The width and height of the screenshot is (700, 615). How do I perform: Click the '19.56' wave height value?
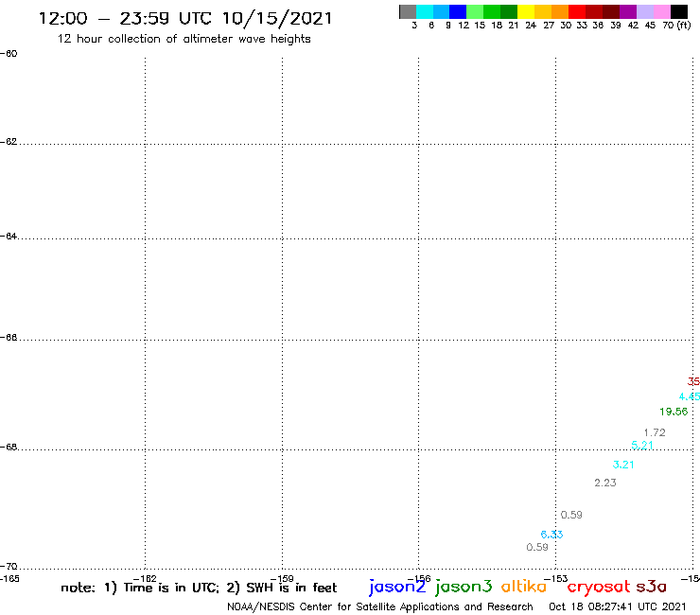pos(674,412)
